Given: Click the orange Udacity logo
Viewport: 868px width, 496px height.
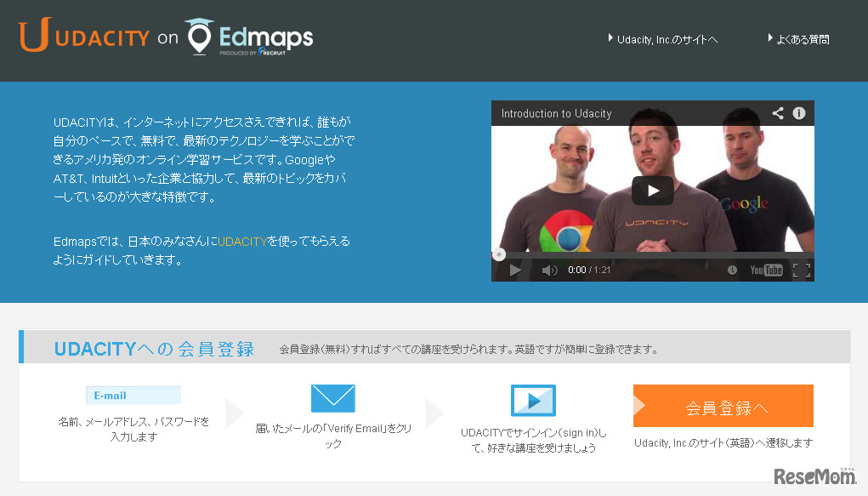Looking at the screenshot, I should (84, 35).
